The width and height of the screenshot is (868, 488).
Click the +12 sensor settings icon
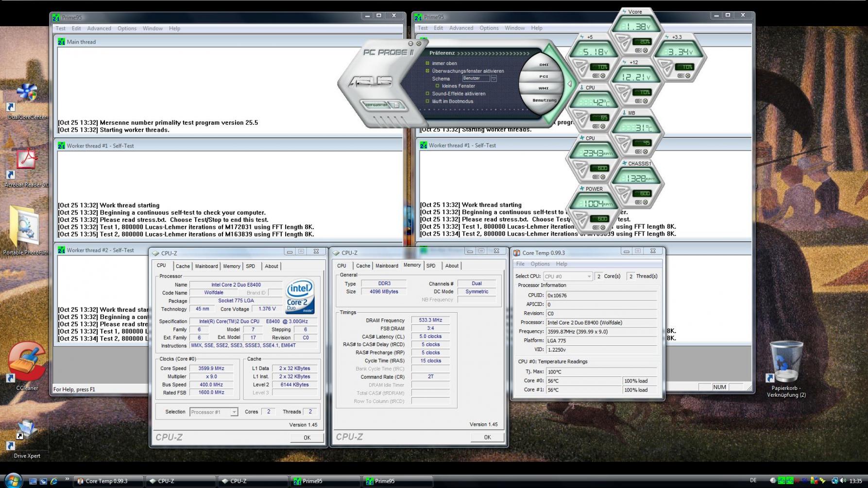639,101
